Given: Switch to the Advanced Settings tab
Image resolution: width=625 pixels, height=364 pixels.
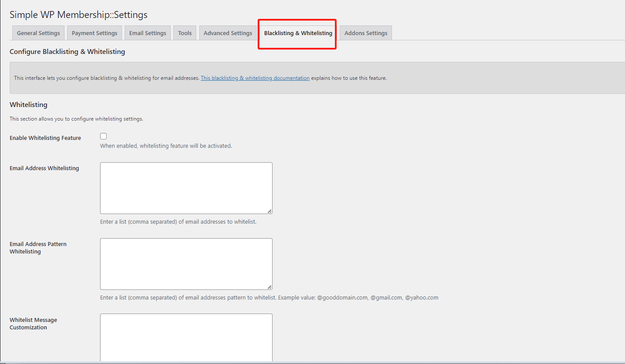Looking at the screenshot, I should (228, 32).
